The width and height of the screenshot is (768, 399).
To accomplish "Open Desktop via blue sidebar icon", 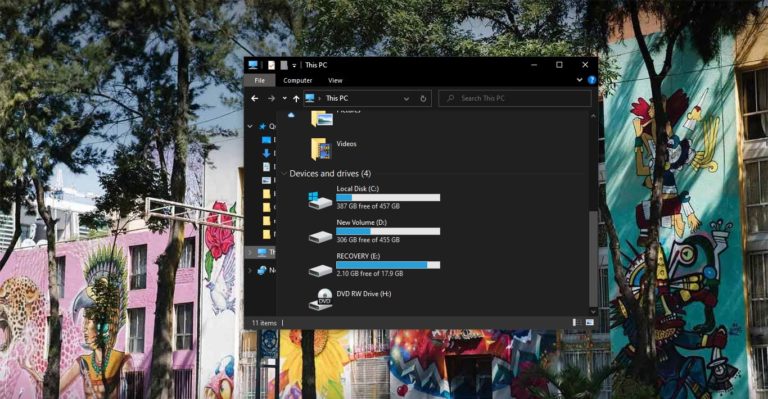I will click(266, 140).
